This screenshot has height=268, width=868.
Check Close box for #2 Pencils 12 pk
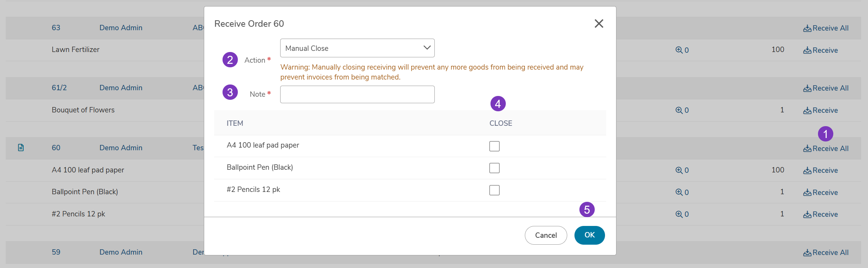coord(494,190)
